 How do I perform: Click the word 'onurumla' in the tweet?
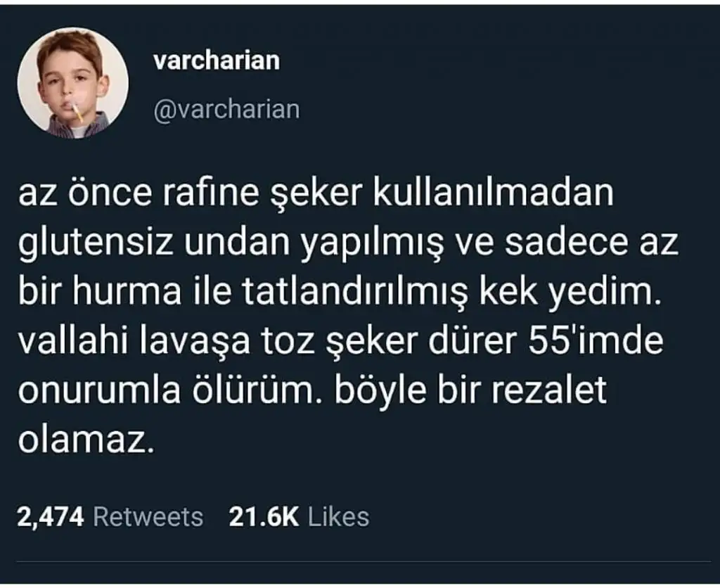(x=99, y=391)
